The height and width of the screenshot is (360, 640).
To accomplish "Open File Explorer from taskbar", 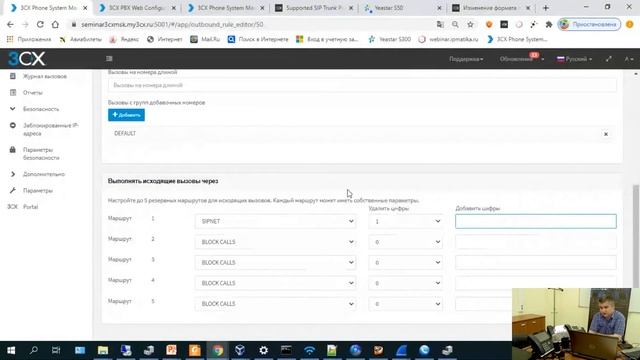I will coord(103,350).
